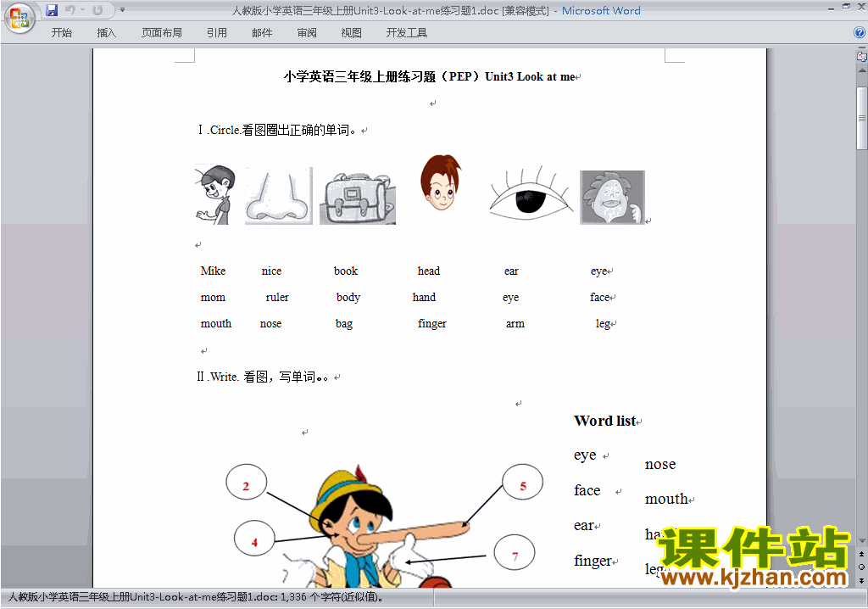Viewport: 868px width, 609px height.
Task: Click 'finger' in the Word list
Action: [x=593, y=562]
